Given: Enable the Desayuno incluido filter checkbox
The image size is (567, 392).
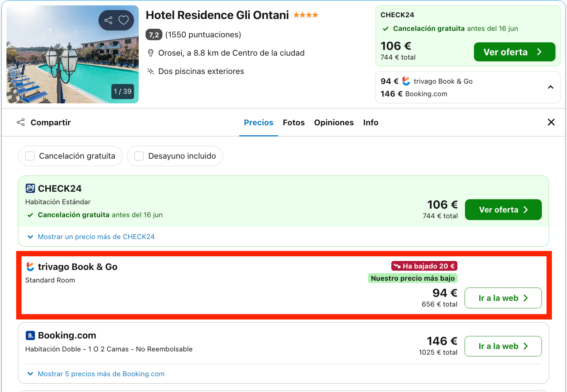Looking at the screenshot, I should (x=139, y=156).
